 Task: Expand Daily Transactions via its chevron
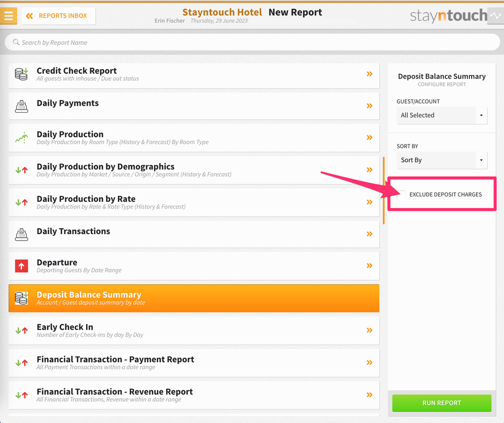pos(370,234)
